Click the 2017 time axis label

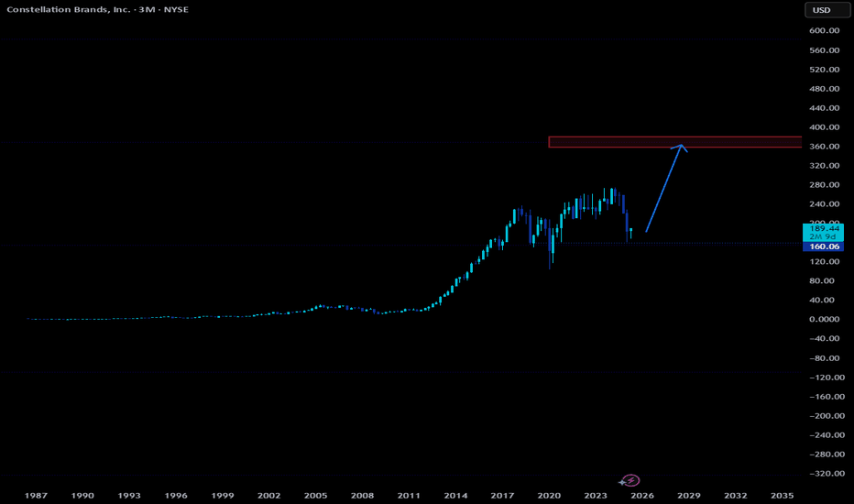coord(502,495)
